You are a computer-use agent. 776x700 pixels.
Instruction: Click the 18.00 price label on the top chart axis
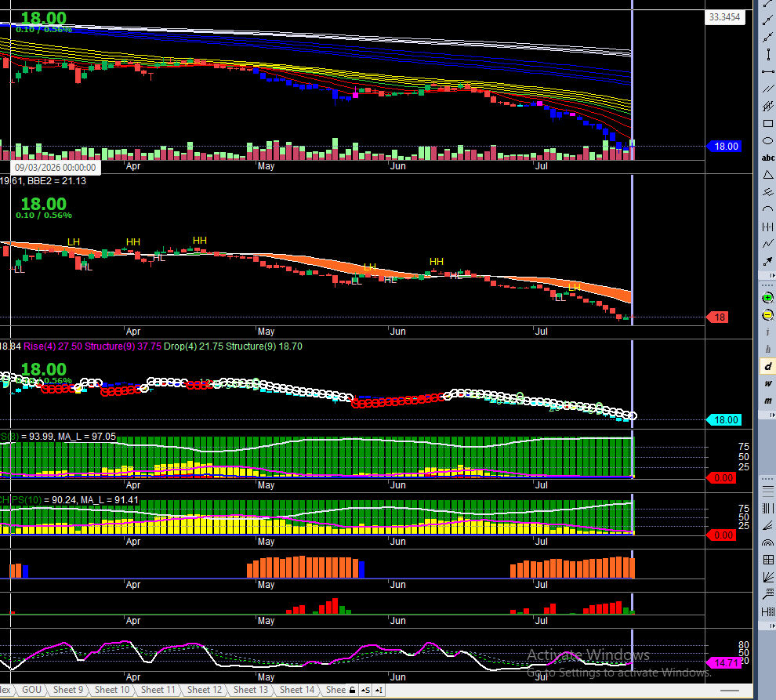click(725, 147)
